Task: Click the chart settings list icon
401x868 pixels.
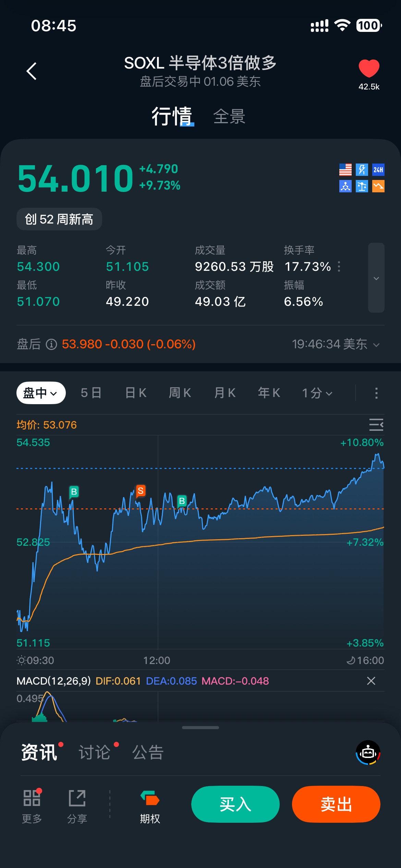Action: (376, 425)
